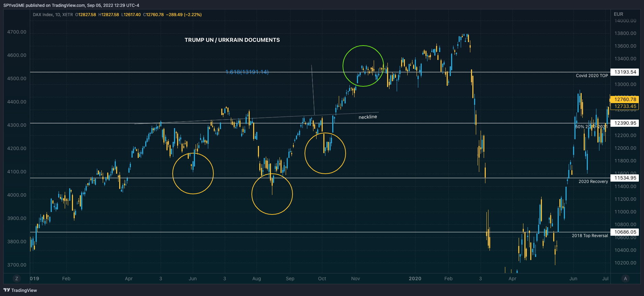The image size is (644, 296).
Task: Click the Sep label on the time axis
Action: click(x=290, y=279)
